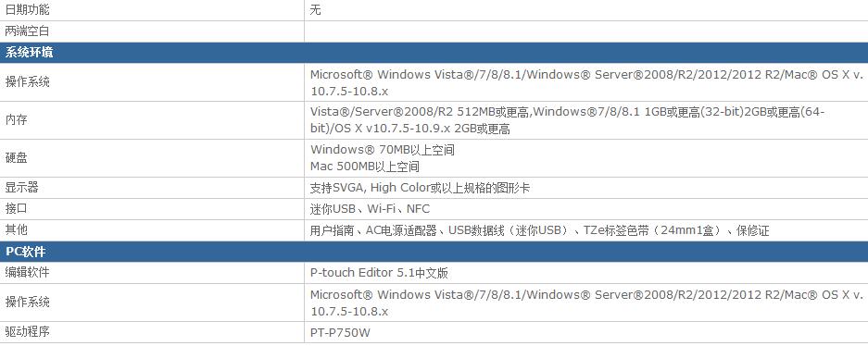The height and width of the screenshot is (346, 868).
Task: Click 操作系统 label under PC软件
Action: pyautogui.click(x=27, y=303)
